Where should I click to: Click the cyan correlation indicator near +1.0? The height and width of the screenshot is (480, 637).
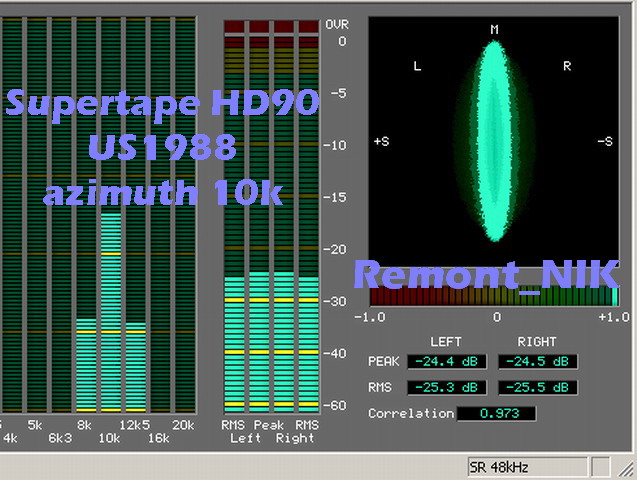615,296
